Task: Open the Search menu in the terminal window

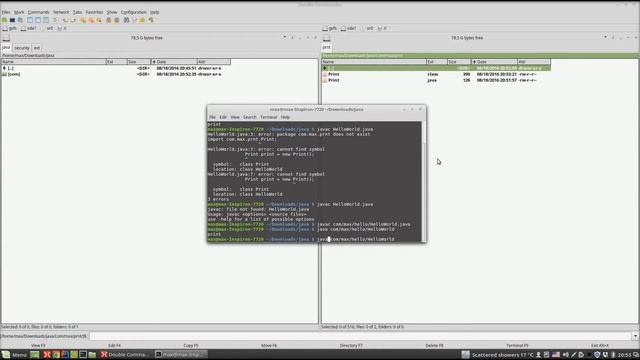Action: 250,117
